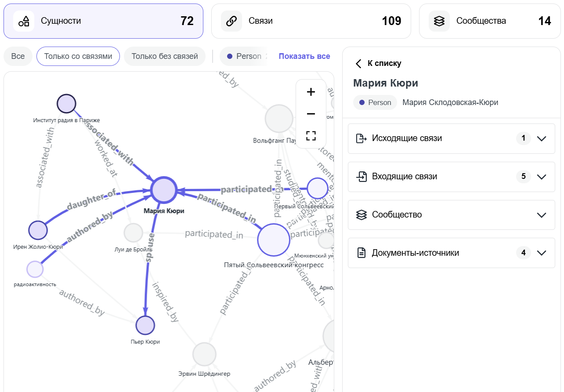The width and height of the screenshot is (564, 392).
Task: Select the Только со связями filter
Action: click(x=78, y=56)
